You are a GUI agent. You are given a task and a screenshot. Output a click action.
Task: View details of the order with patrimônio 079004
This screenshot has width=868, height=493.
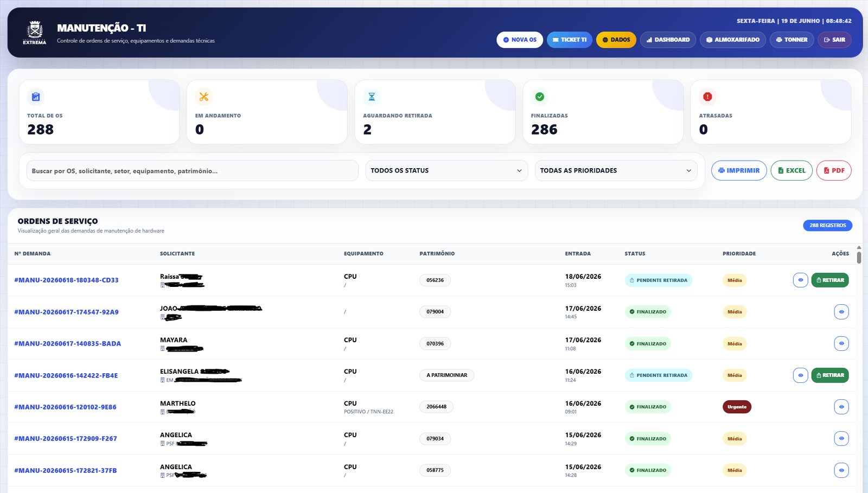[841, 312]
